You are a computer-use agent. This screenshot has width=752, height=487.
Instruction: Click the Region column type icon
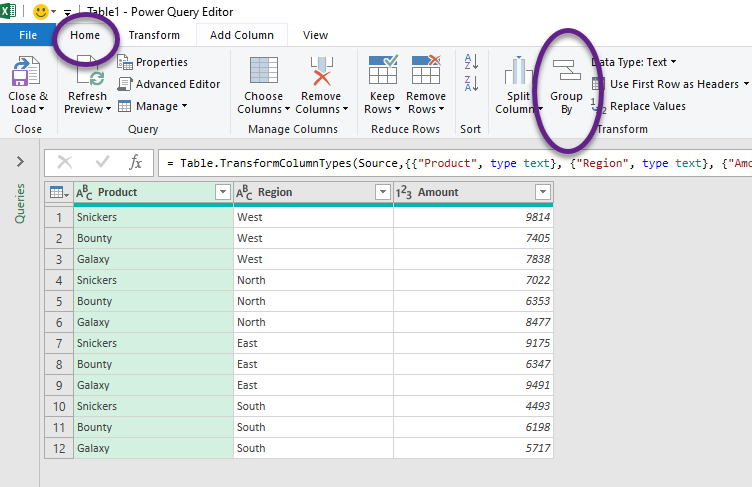tap(244, 192)
